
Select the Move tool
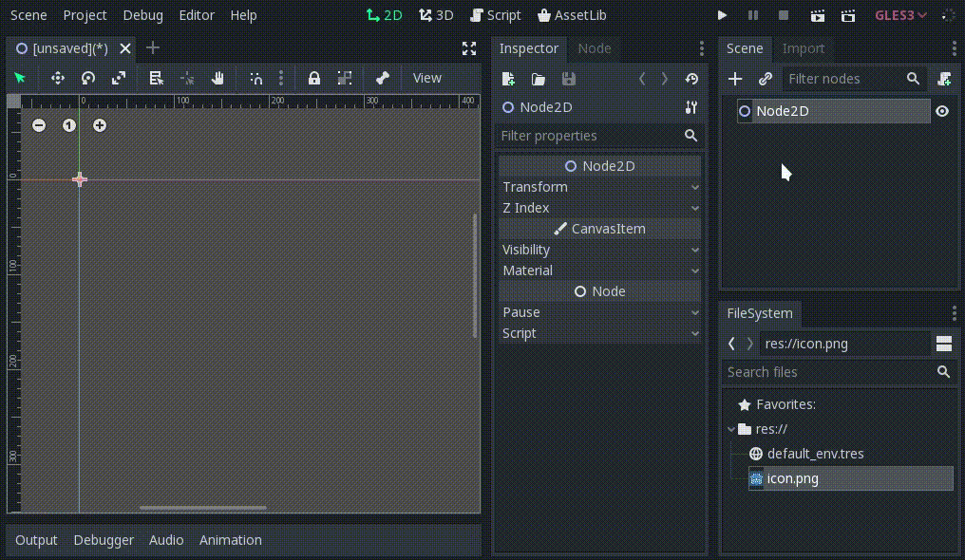tap(58, 78)
